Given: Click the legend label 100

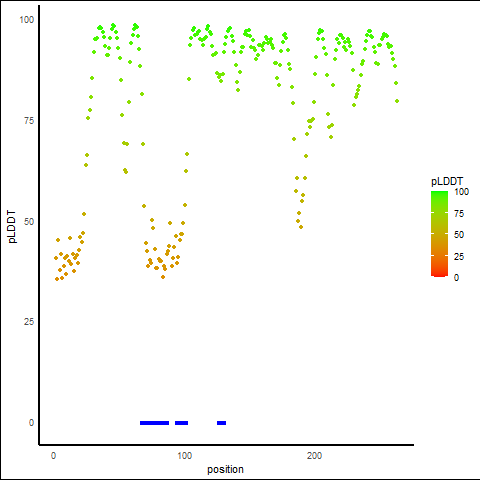Looking at the screenshot, I should point(461,192).
